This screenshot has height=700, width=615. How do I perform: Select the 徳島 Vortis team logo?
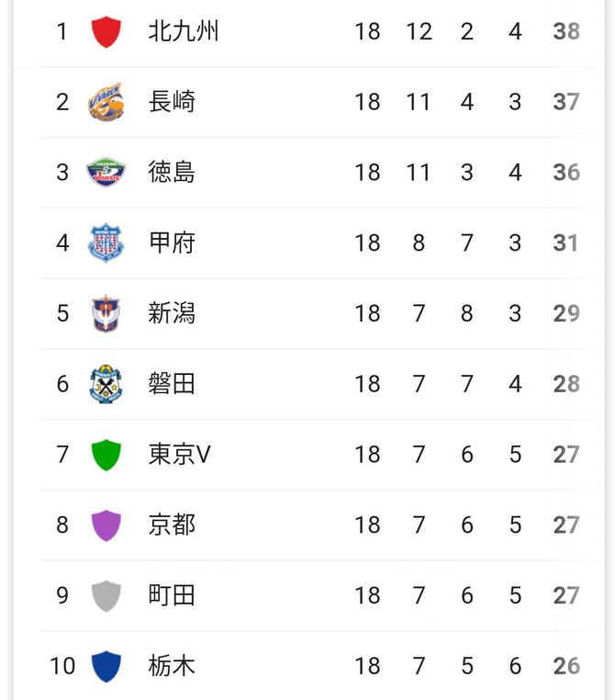pyautogui.click(x=106, y=173)
